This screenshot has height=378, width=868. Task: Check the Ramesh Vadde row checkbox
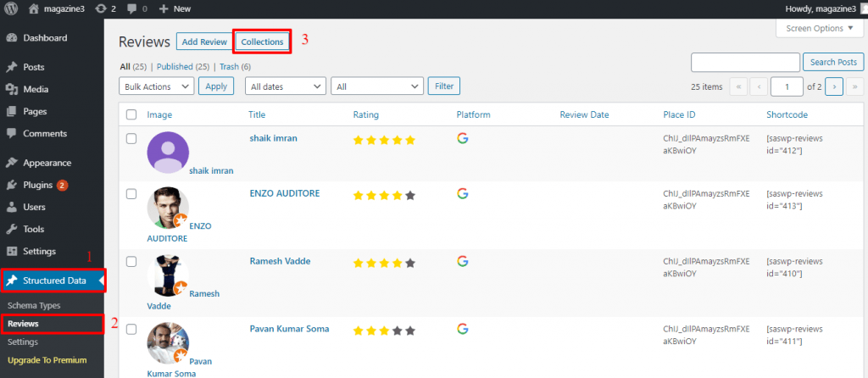coord(131,262)
